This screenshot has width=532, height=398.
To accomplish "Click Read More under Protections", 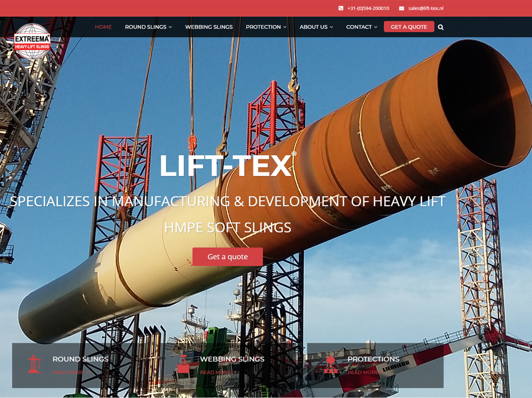I will tap(365, 372).
